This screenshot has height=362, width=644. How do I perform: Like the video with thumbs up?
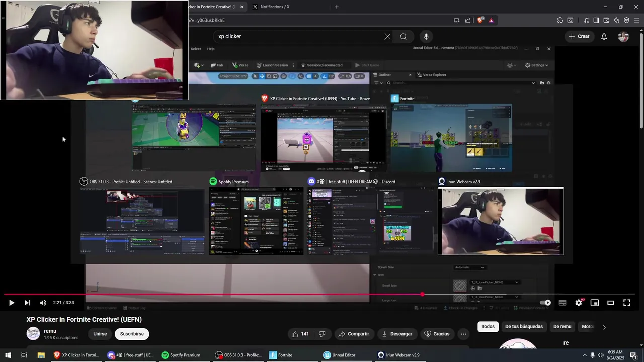301,334
